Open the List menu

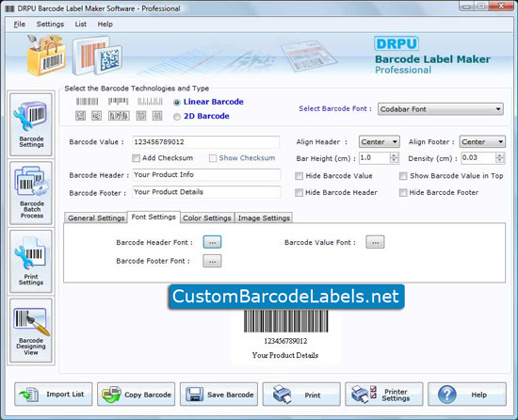click(x=81, y=24)
